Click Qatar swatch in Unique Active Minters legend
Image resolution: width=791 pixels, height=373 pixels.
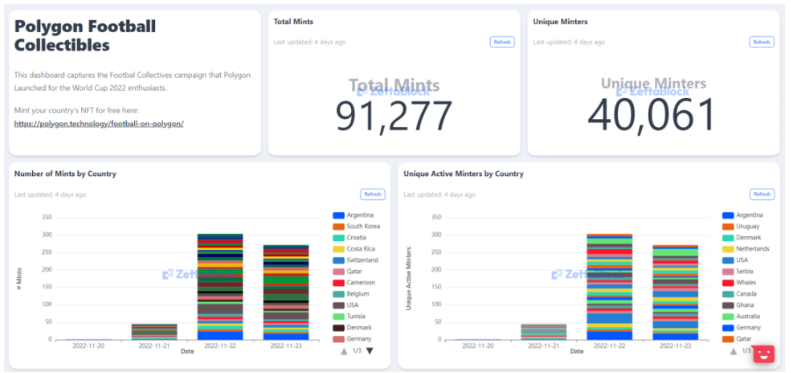pos(728,339)
